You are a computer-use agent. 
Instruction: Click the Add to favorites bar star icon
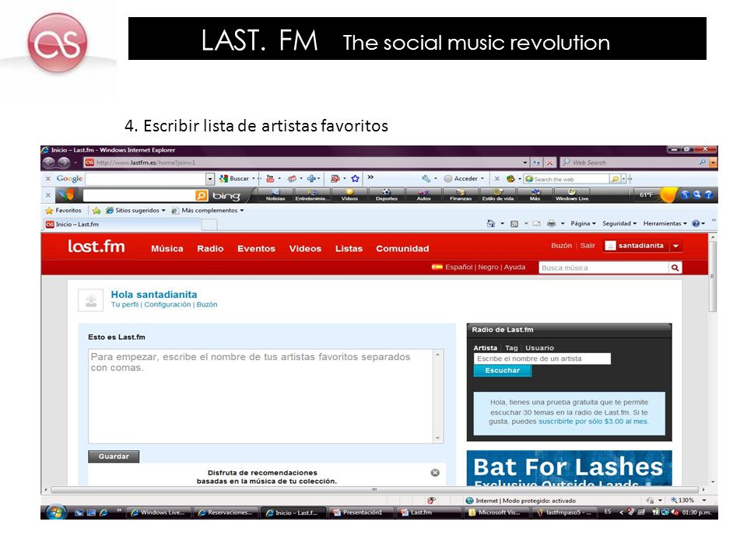pos(96,210)
